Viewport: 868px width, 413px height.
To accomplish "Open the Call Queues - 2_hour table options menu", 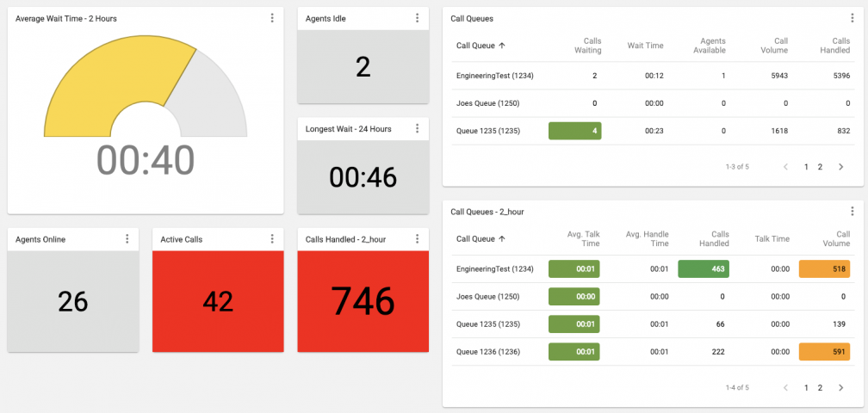I will pyautogui.click(x=852, y=212).
